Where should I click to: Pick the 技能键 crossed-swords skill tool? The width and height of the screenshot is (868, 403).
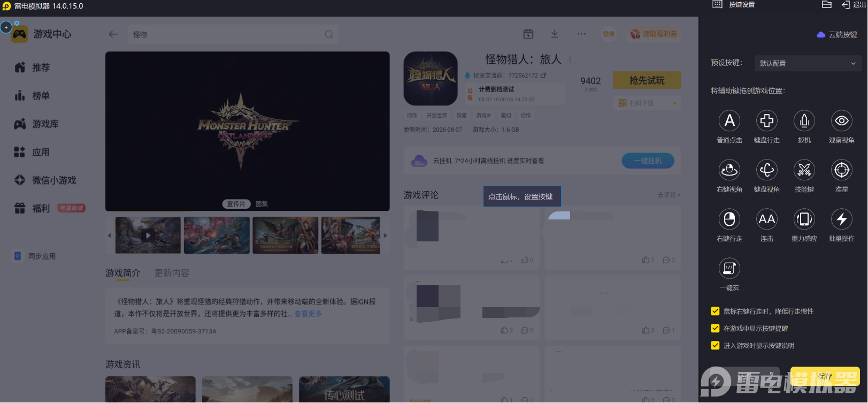804,170
